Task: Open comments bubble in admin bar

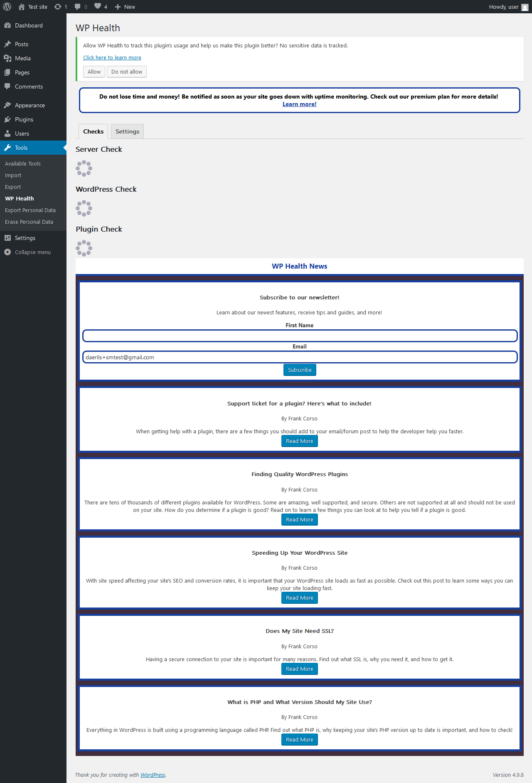Action: pos(81,7)
